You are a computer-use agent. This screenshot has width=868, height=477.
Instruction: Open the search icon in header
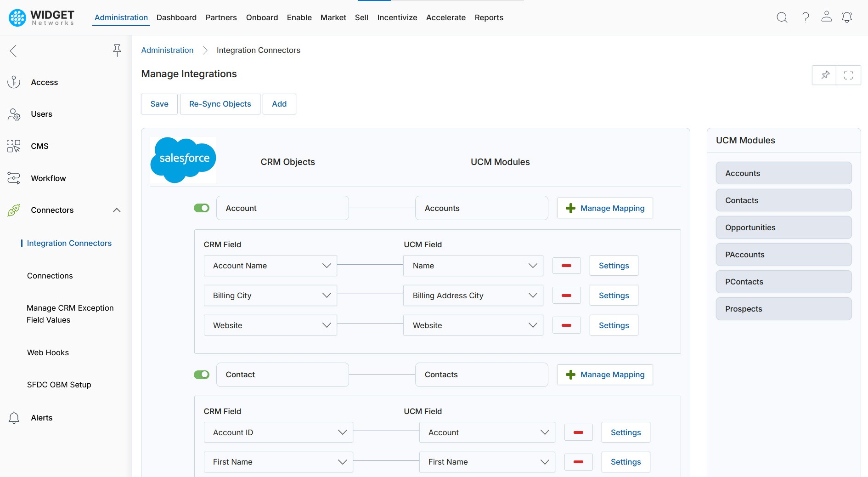[782, 17]
